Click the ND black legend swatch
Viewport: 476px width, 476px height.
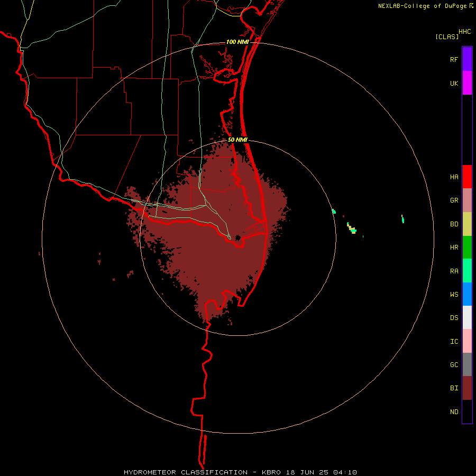(467, 411)
